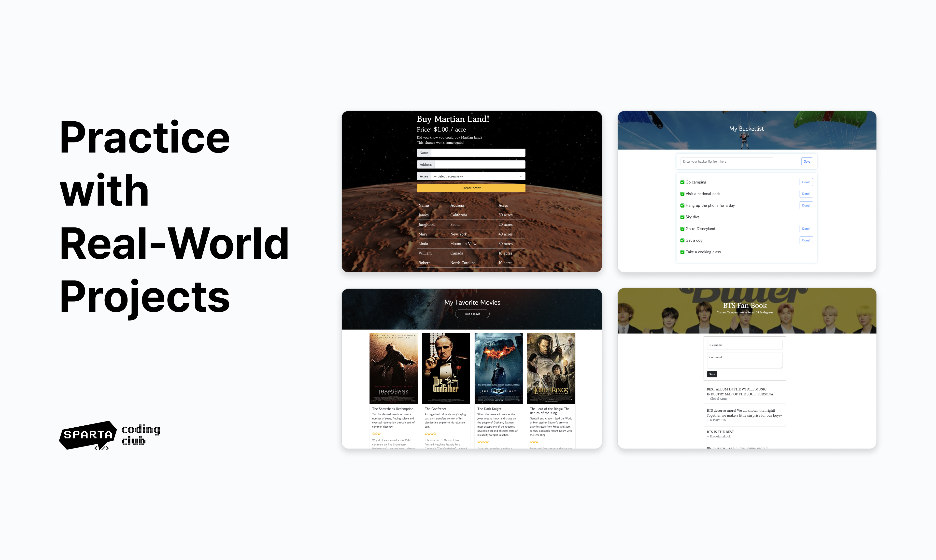Click the dark Save button in Fan Book
The image size is (936, 560).
712,374
